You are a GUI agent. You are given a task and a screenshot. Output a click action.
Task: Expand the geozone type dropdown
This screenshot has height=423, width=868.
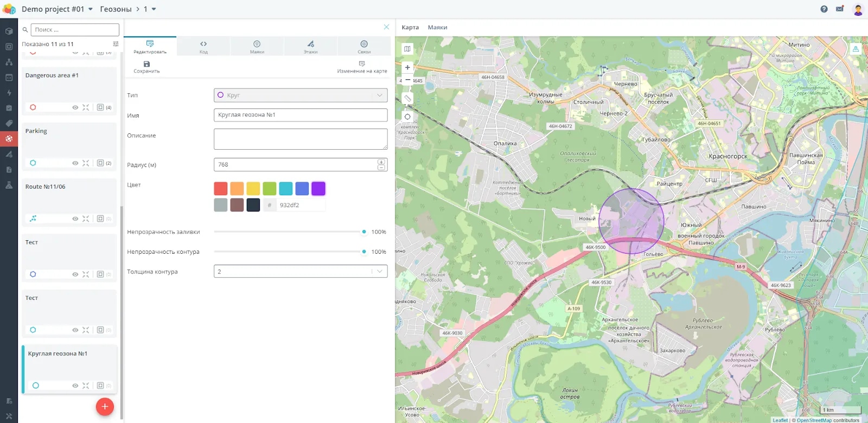click(379, 95)
